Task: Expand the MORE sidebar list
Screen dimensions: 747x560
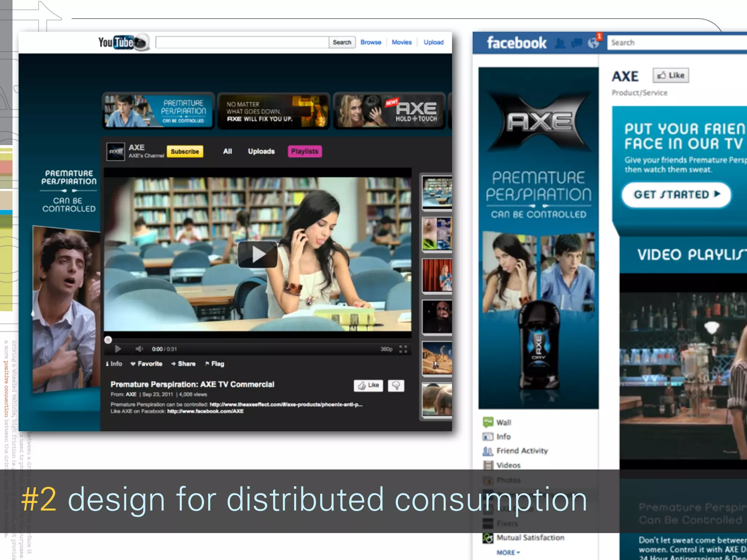Action: [x=508, y=552]
